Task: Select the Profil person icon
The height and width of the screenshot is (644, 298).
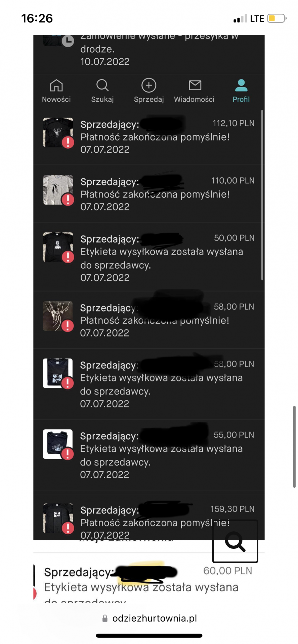Action: pos(241,86)
